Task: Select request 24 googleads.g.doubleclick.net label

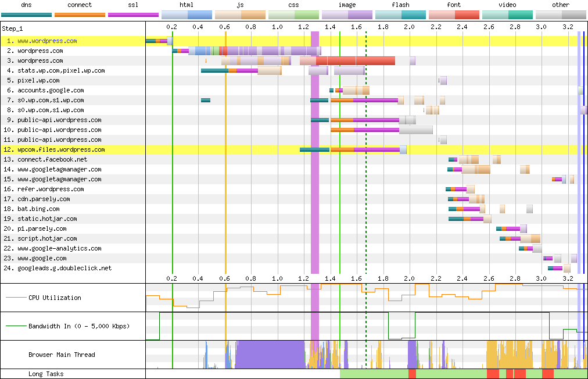Action: (64, 269)
